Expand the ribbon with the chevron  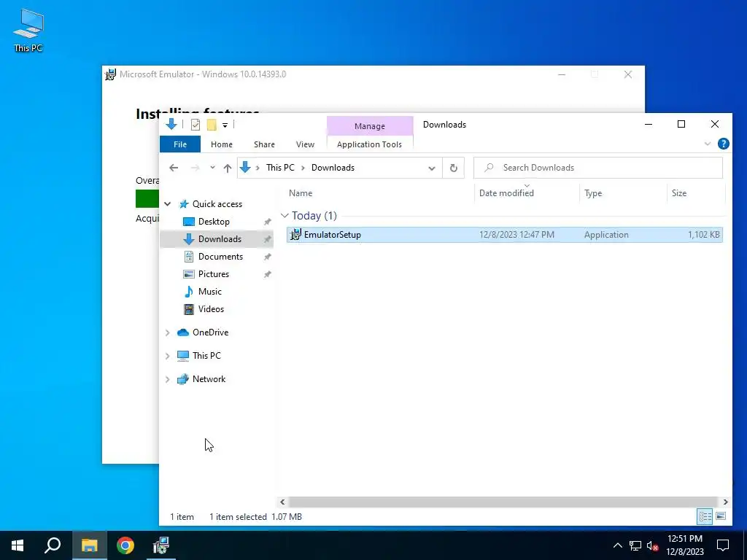[x=708, y=144]
